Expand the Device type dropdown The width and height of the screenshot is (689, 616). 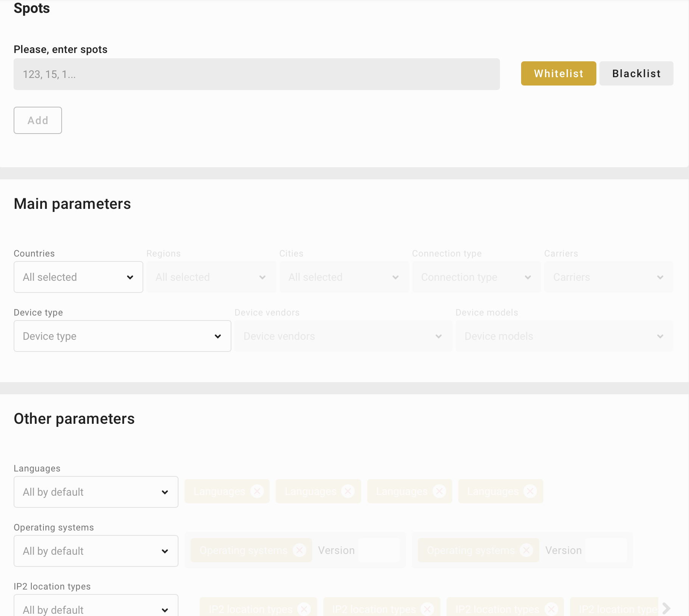point(122,336)
